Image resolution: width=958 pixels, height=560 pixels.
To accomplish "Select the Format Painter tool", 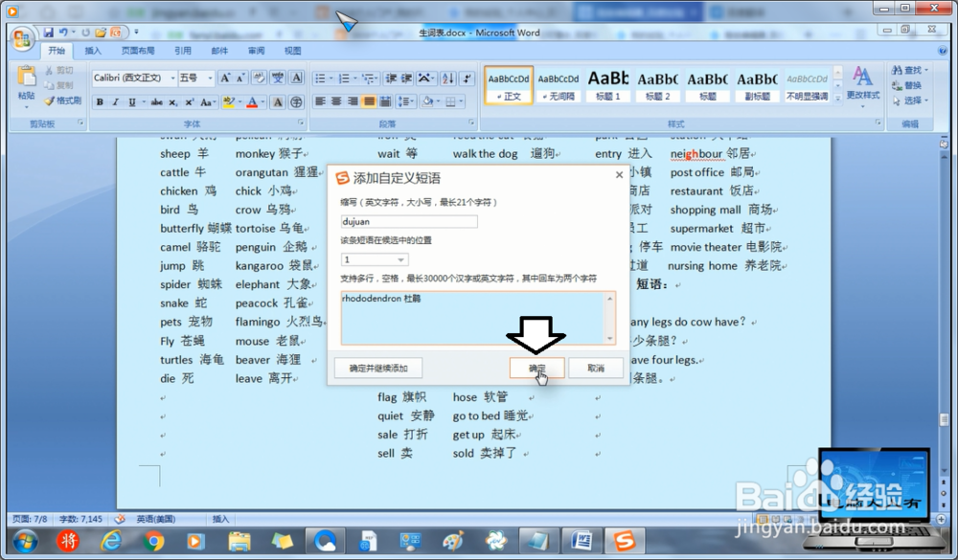I will 62,101.
